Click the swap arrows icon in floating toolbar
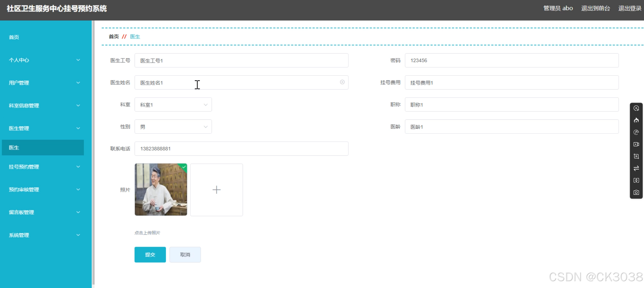The height and width of the screenshot is (288, 644). (636, 168)
